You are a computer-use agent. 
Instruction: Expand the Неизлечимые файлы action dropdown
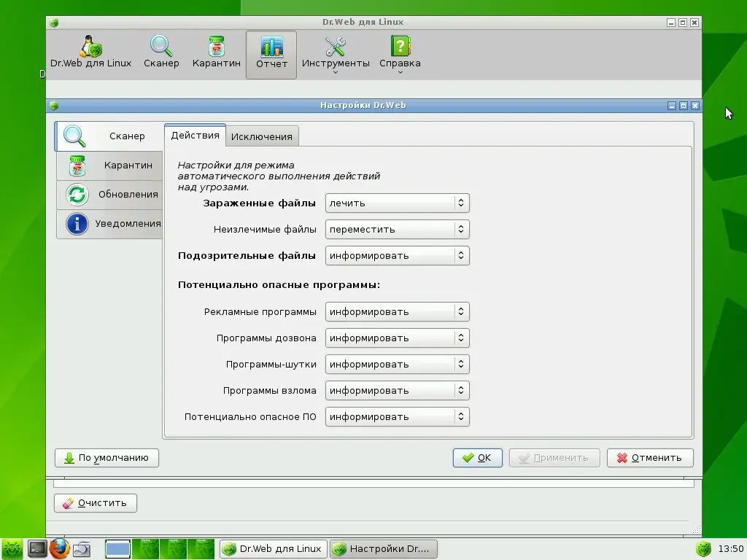click(397, 229)
